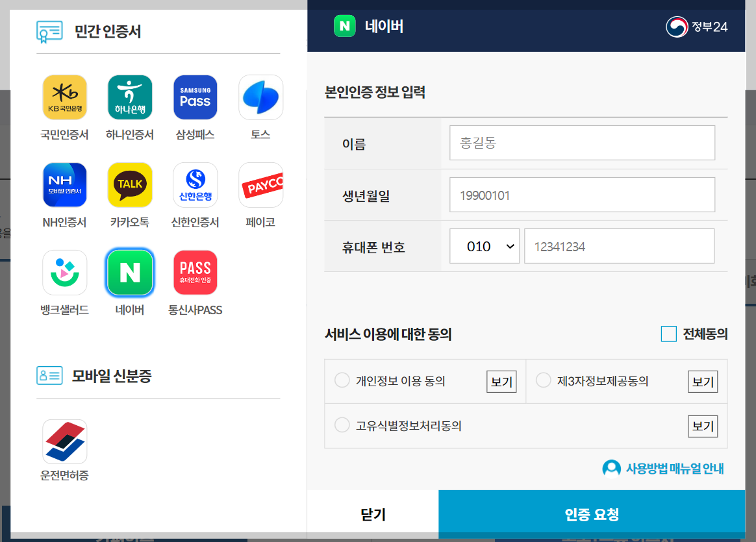Click 보기 for 개인정보 이용 동의
Image resolution: width=756 pixels, height=542 pixels.
point(501,382)
